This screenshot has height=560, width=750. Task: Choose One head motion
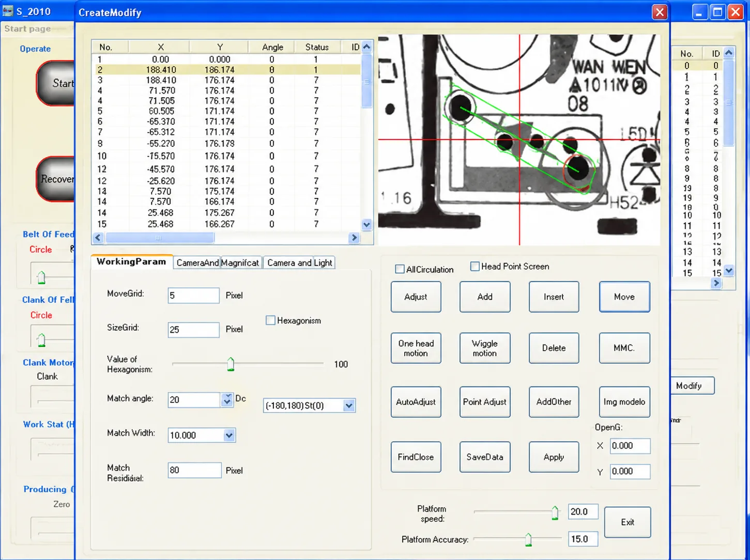coord(416,348)
